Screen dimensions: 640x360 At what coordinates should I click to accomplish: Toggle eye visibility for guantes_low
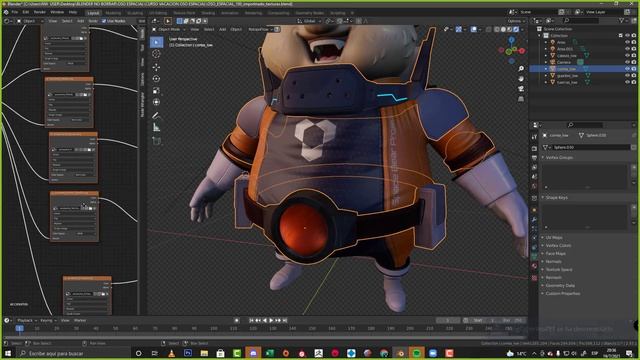tap(627, 76)
